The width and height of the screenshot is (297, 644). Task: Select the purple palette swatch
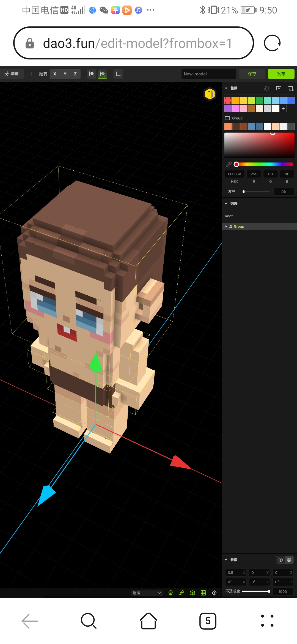coord(228,108)
